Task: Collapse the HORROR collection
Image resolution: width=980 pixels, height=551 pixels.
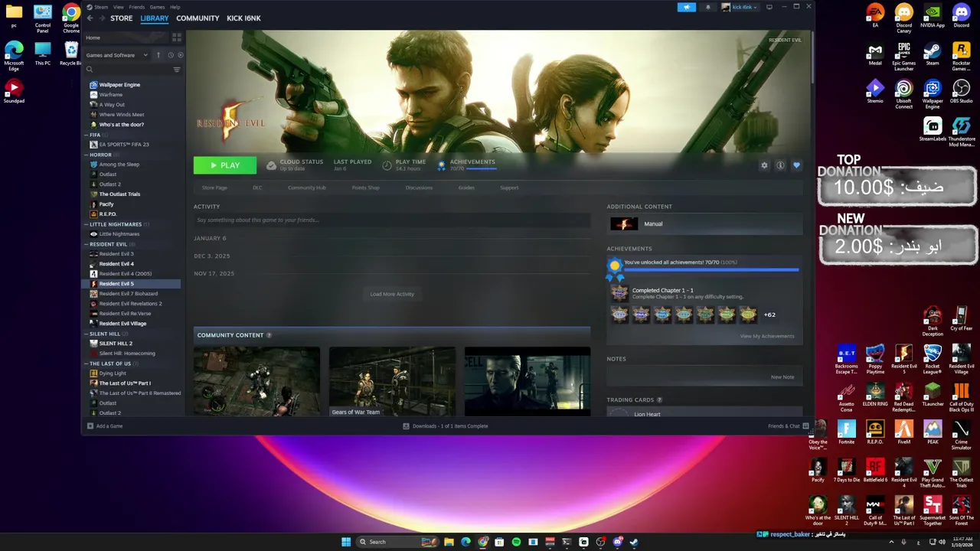Action: (87, 155)
